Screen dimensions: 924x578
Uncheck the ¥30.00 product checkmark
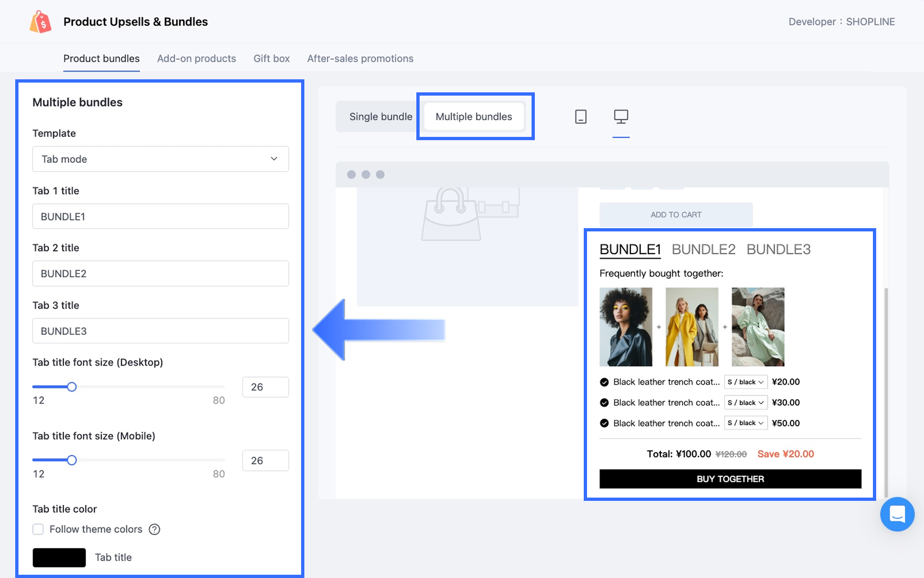click(x=604, y=403)
